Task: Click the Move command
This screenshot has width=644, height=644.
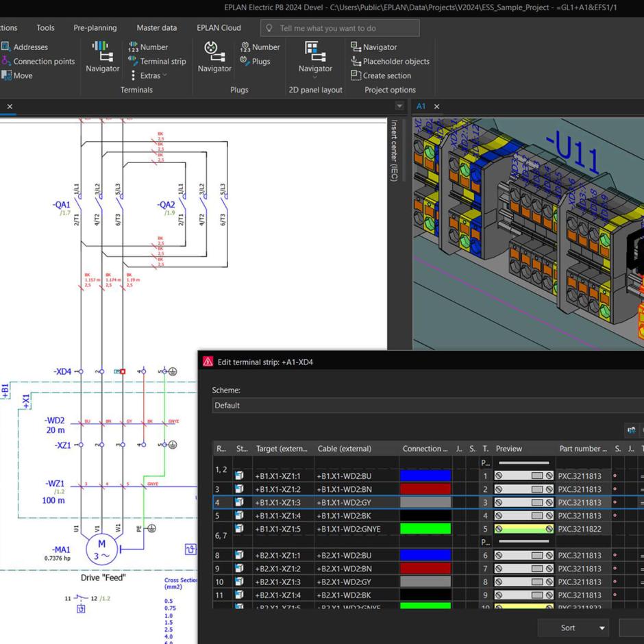Action: coord(17,75)
